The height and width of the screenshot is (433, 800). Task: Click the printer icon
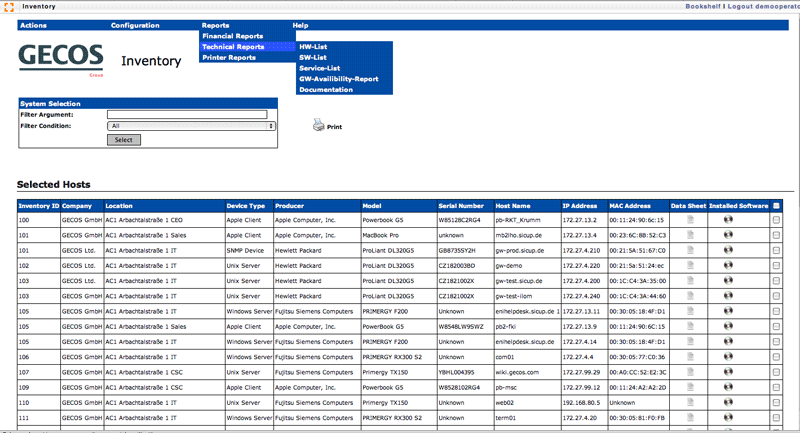[x=318, y=125]
